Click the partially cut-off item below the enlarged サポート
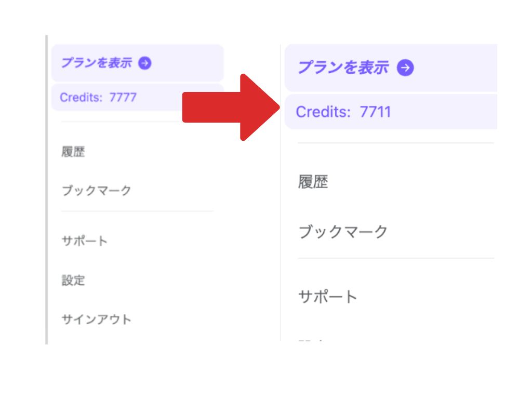This screenshot has height=399, width=532. tap(311, 340)
